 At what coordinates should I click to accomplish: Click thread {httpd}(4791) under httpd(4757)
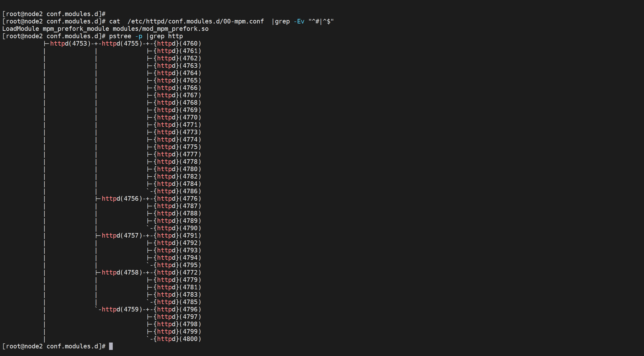coord(177,236)
